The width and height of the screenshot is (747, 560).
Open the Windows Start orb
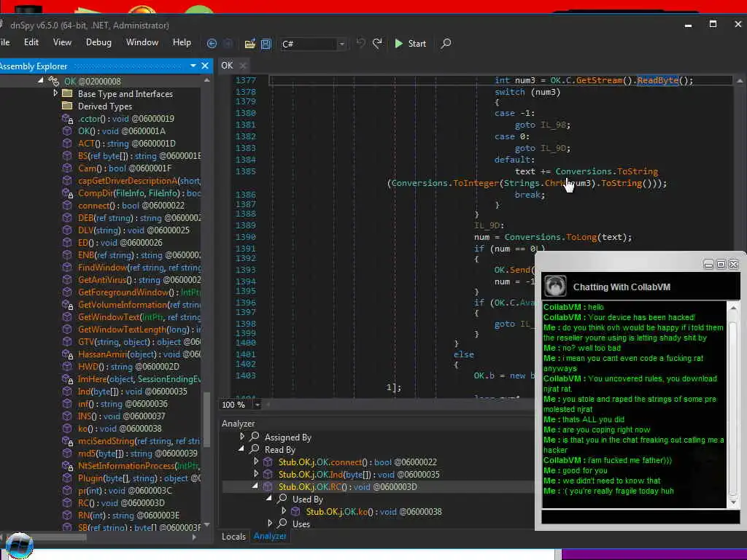(x=20, y=545)
